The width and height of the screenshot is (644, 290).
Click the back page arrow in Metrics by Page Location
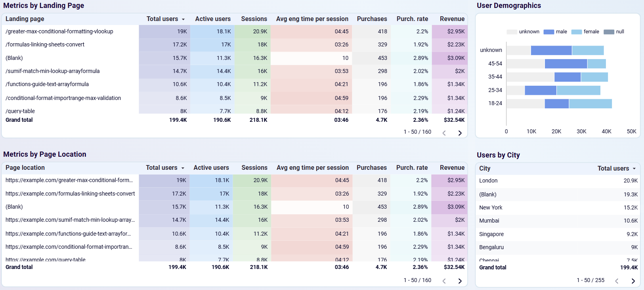coord(444,281)
